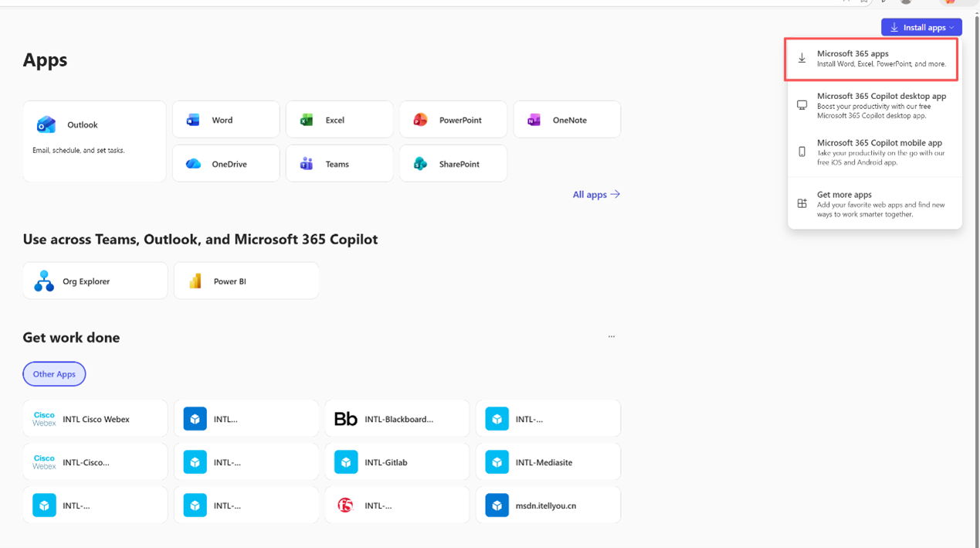Open the msdn.itellyou.cn app tile

548,505
